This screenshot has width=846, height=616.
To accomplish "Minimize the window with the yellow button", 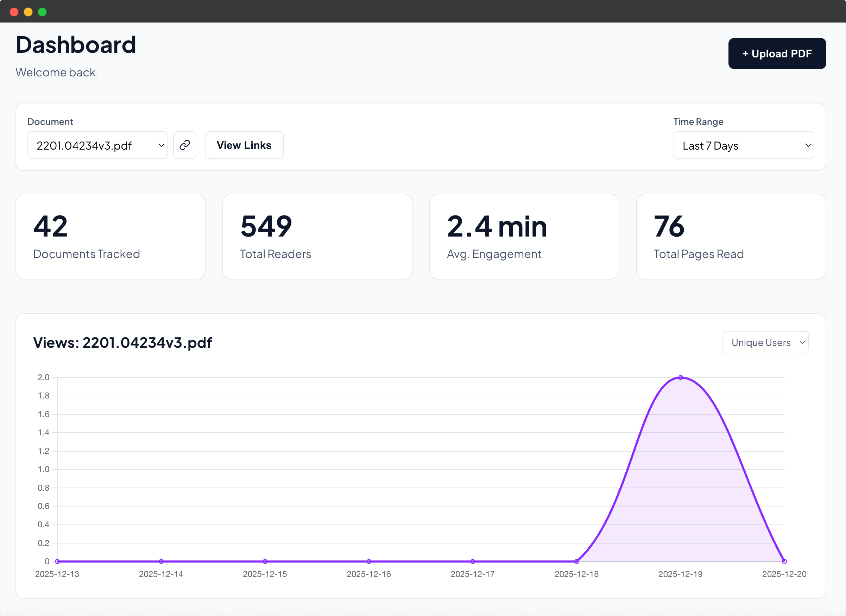I will [x=29, y=12].
